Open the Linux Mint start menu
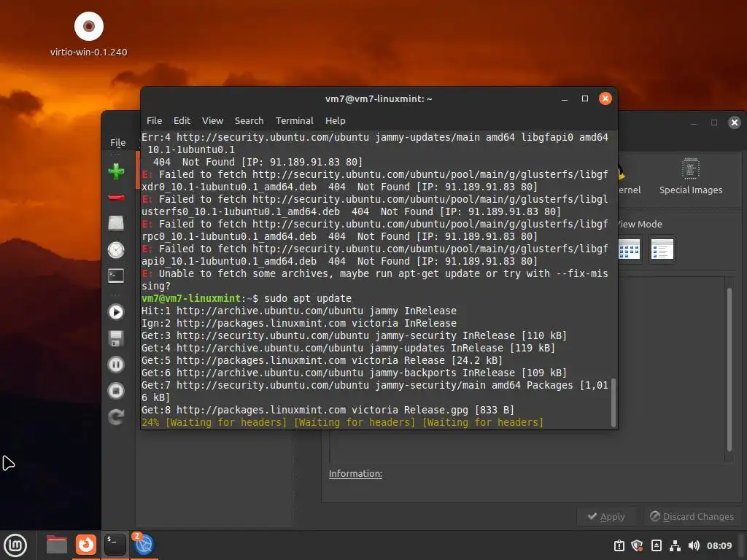This screenshot has width=747, height=560. [15, 545]
